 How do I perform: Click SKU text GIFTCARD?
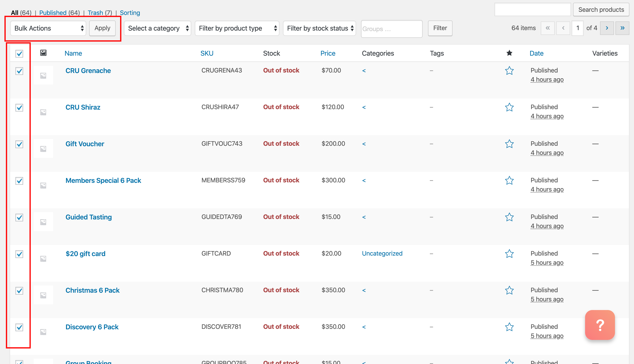[x=216, y=253]
